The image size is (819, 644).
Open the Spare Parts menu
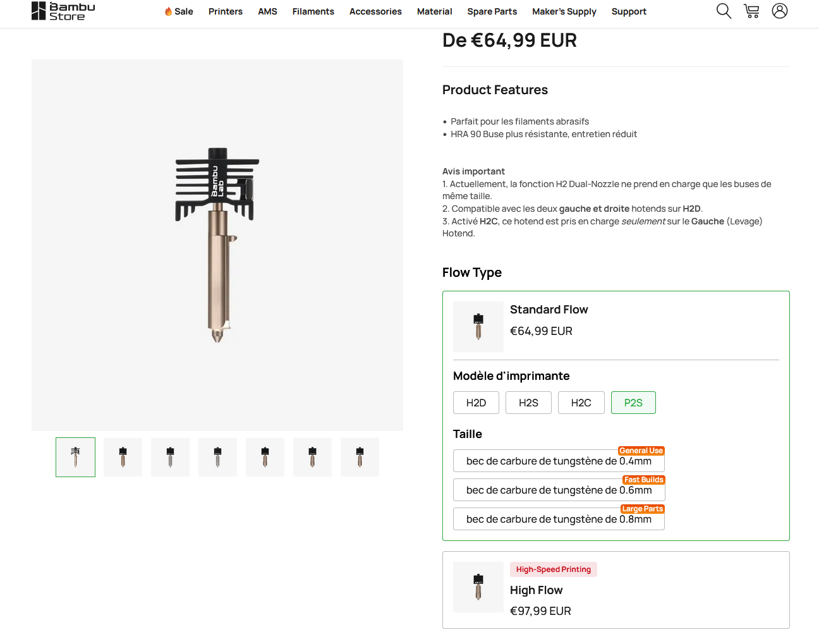[x=492, y=11]
